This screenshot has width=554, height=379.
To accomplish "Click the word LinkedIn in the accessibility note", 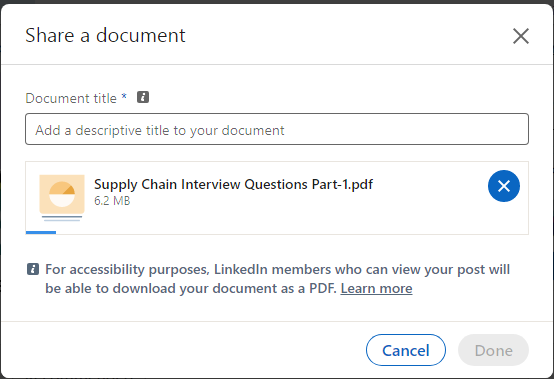I will click(x=241, y=270).
